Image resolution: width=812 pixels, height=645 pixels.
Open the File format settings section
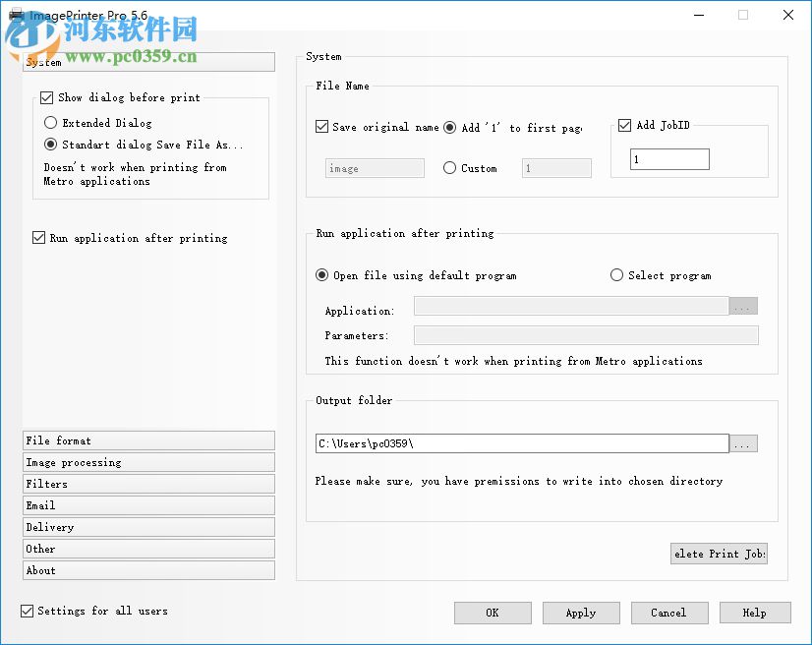147,440
